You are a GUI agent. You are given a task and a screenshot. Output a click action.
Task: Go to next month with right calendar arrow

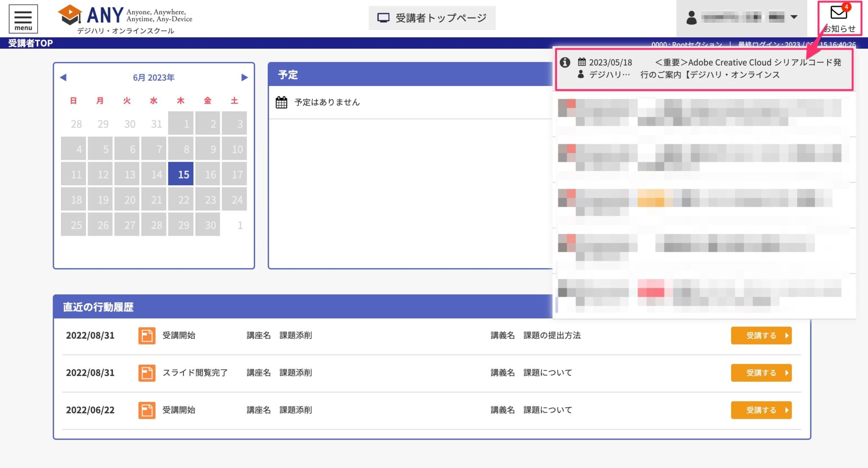click(245, 77)
